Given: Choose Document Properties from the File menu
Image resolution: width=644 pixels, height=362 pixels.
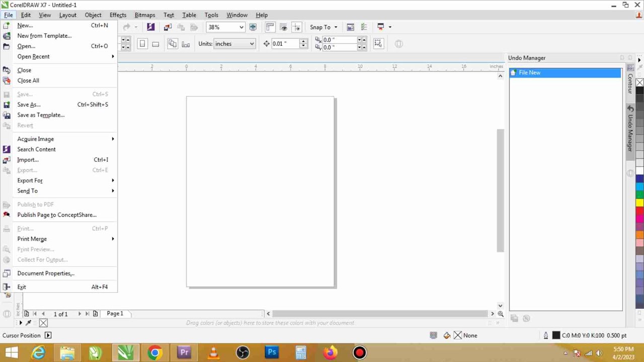Looking at the screenshot, I should [59, 274].
